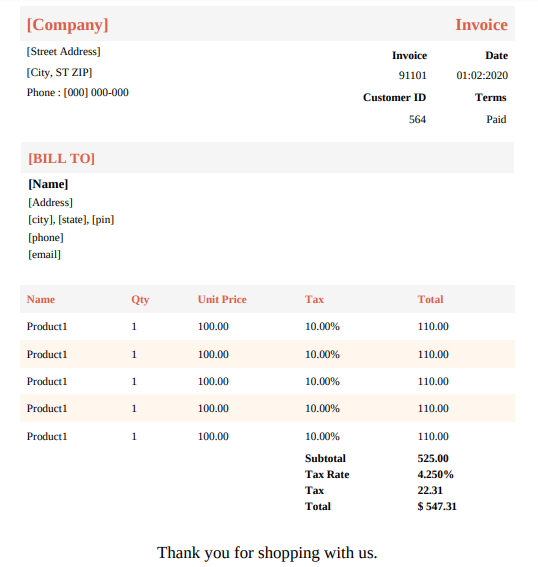Click the Qty column header

pyautogui.click(x=140, y=300)
